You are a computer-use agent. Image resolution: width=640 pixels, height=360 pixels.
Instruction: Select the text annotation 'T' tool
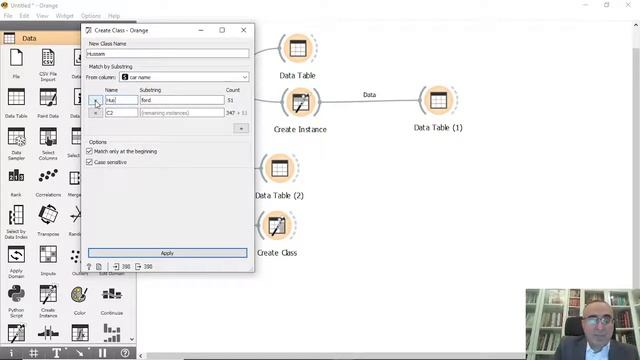point(56,353)
